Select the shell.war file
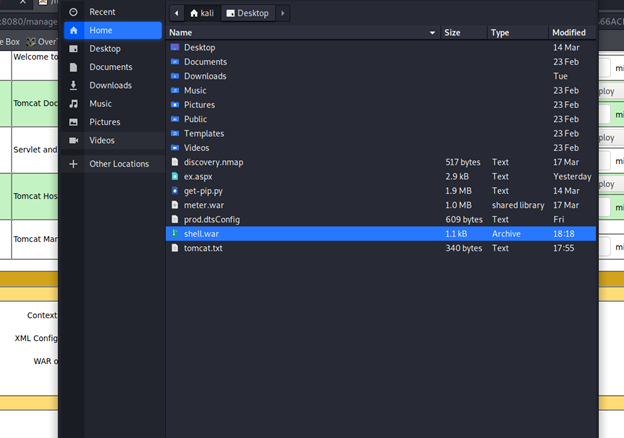The width and height of the screenshot is (624, 438). point(381,234)
